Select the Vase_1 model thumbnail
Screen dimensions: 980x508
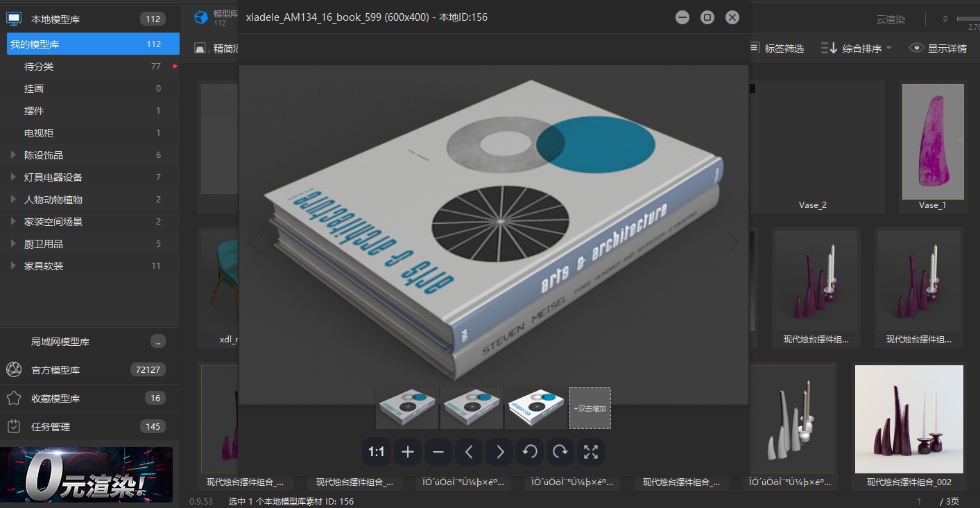933,141
